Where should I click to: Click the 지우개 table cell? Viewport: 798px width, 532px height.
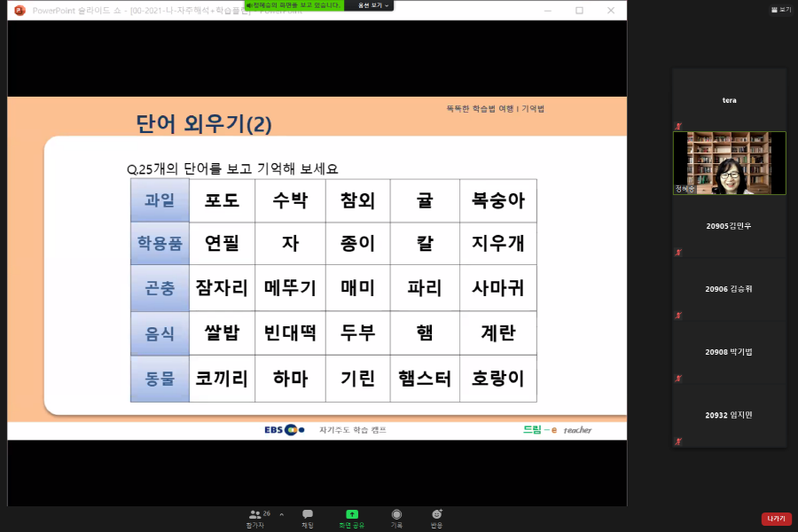pos(498,243)
